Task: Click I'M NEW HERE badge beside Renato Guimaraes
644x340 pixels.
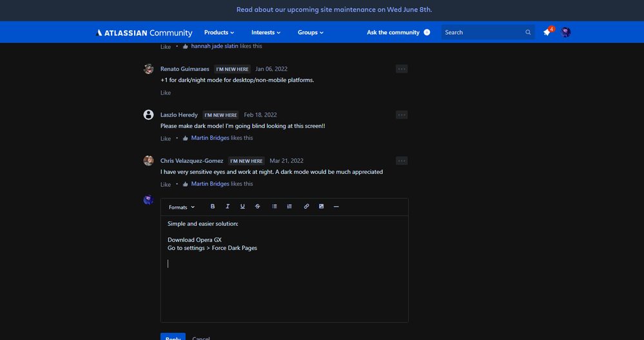Action: 232,70
